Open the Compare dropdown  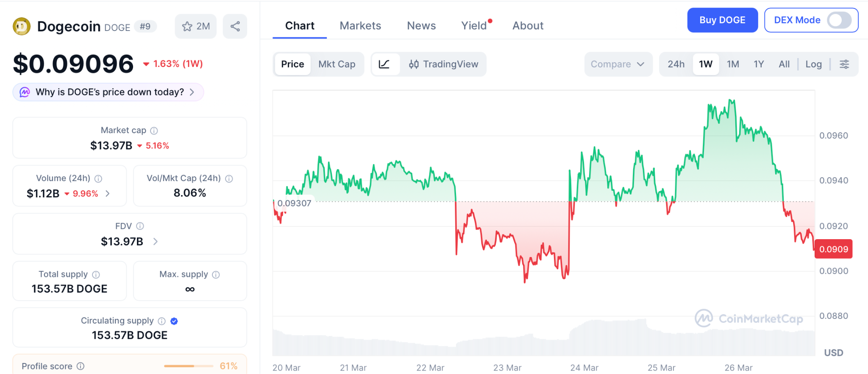(x=618, y=64)
